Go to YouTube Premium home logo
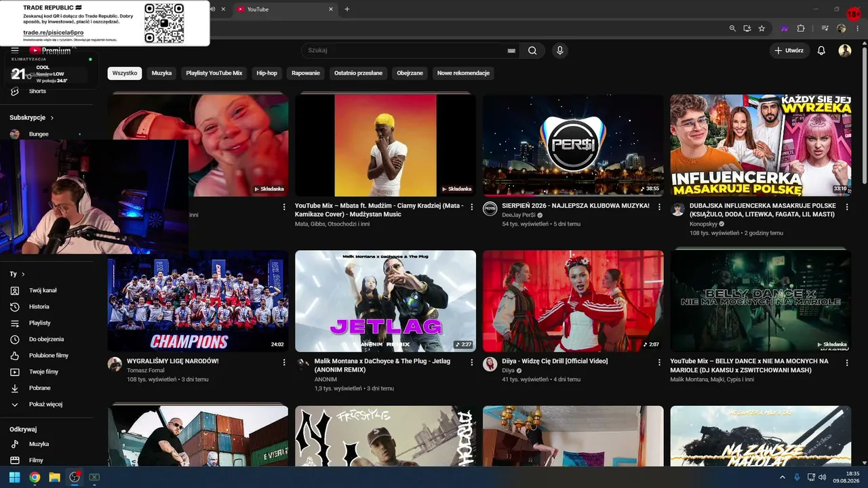This screenshot has width=868, height=488. tap(50, 50)
